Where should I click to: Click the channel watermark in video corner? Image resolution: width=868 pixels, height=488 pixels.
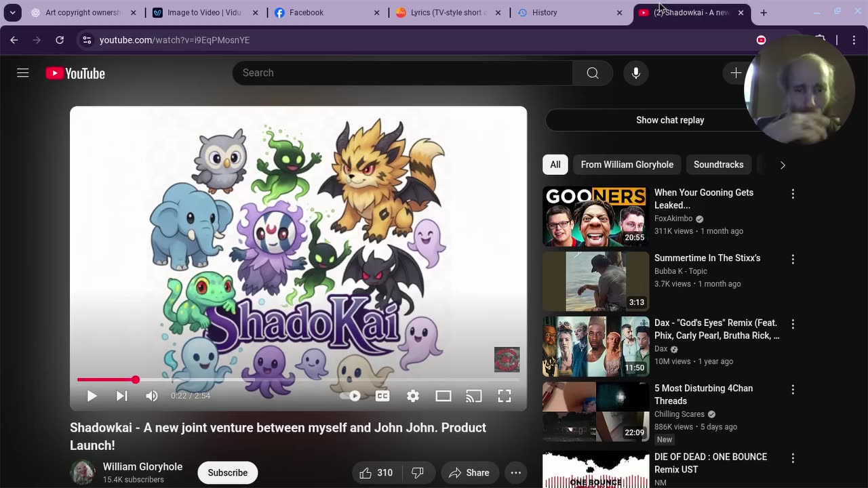click(x=507, y=360)
